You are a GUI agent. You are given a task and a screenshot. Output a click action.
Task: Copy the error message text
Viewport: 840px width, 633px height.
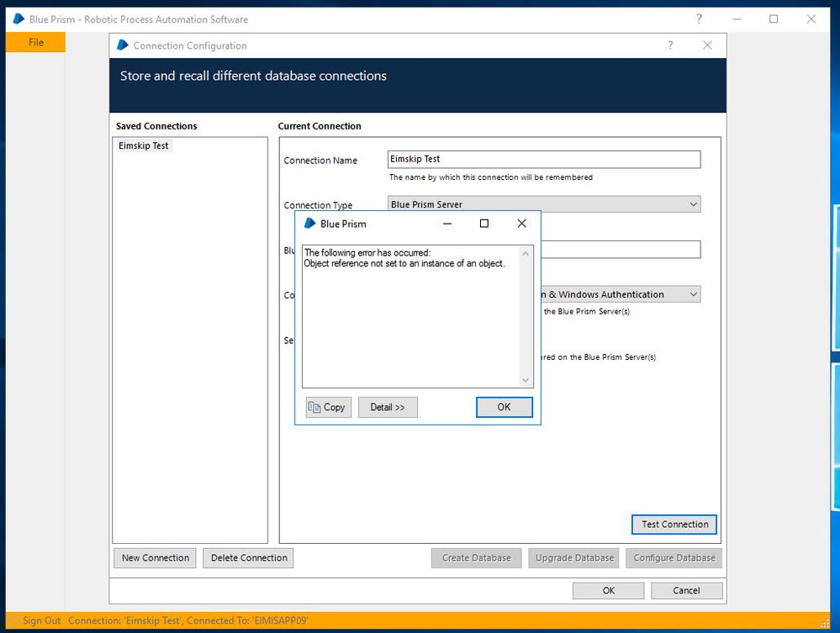(329, 407)
